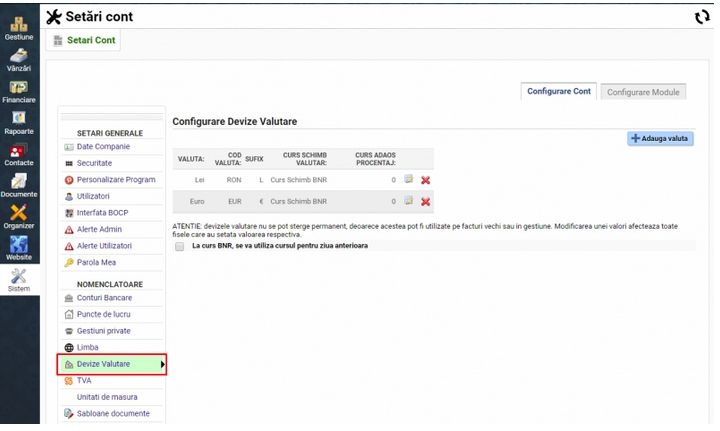This screenshot has height=431, width=720.
Task: Go to TVA settings
Action: [x=84, y=381]
